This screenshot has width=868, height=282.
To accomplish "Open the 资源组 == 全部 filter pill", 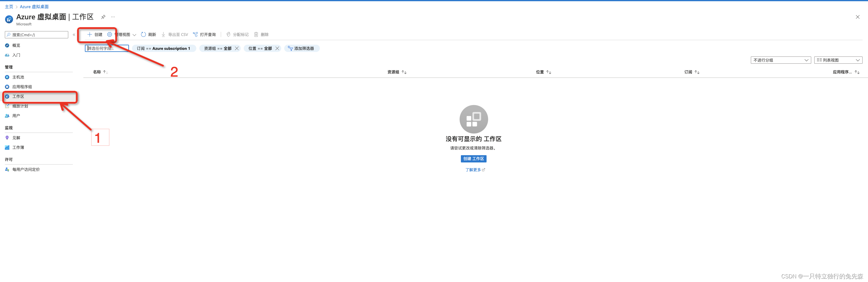I will tap(217, 48).
